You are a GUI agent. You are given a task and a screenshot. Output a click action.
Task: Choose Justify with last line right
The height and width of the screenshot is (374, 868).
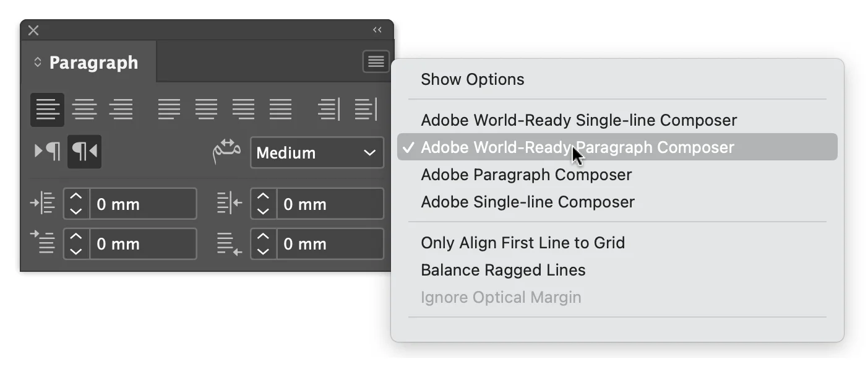243,110
